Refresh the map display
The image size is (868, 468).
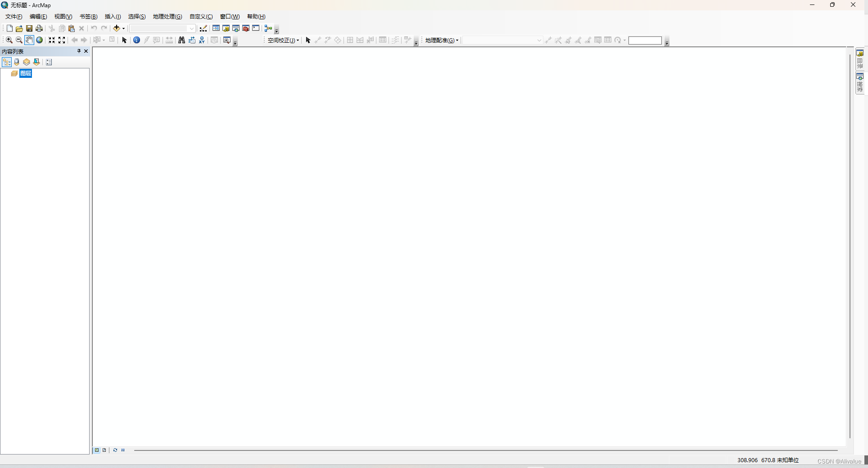(115, 450)
